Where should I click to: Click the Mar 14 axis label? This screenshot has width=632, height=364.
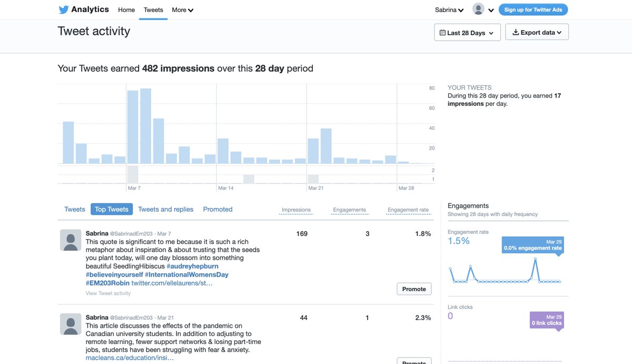(225, 188)
